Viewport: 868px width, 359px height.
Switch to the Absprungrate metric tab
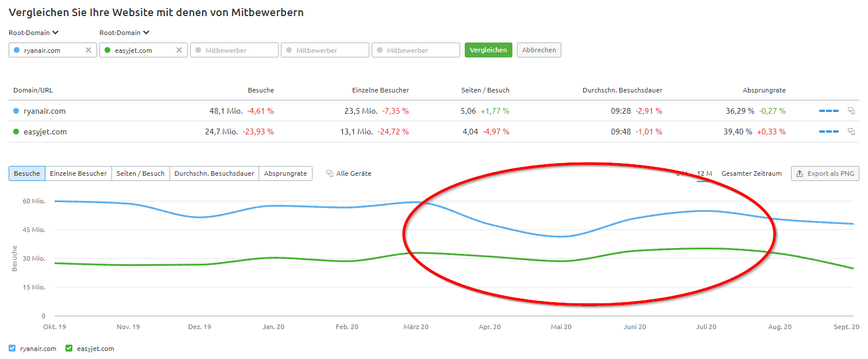[x=286, y=173]
